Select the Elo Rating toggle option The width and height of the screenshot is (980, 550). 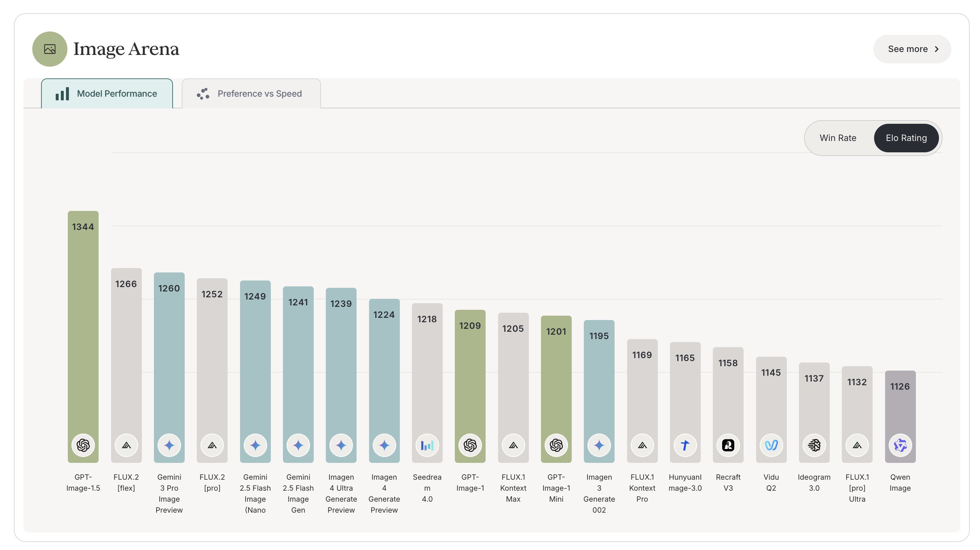[906, 138]
